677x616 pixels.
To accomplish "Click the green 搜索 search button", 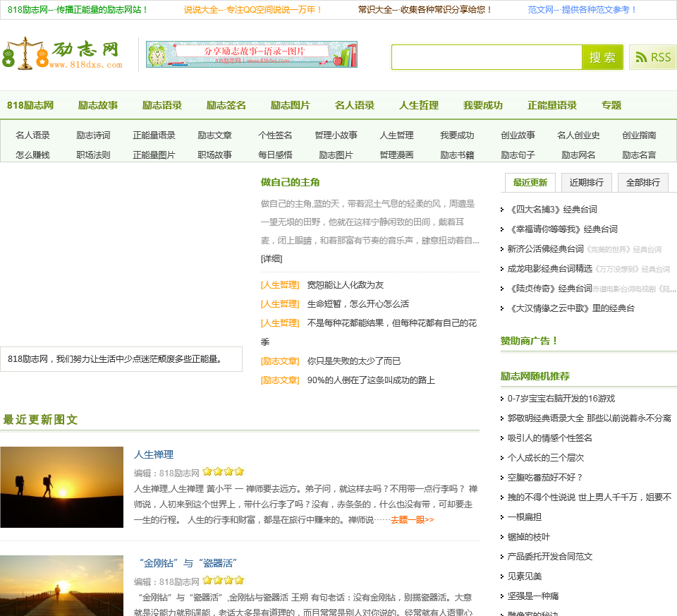I will point(602,57).
